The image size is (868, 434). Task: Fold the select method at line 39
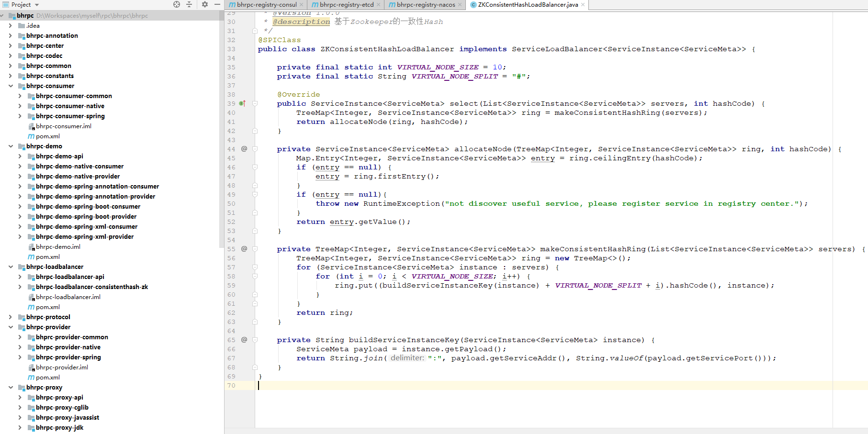pos(255,103)
